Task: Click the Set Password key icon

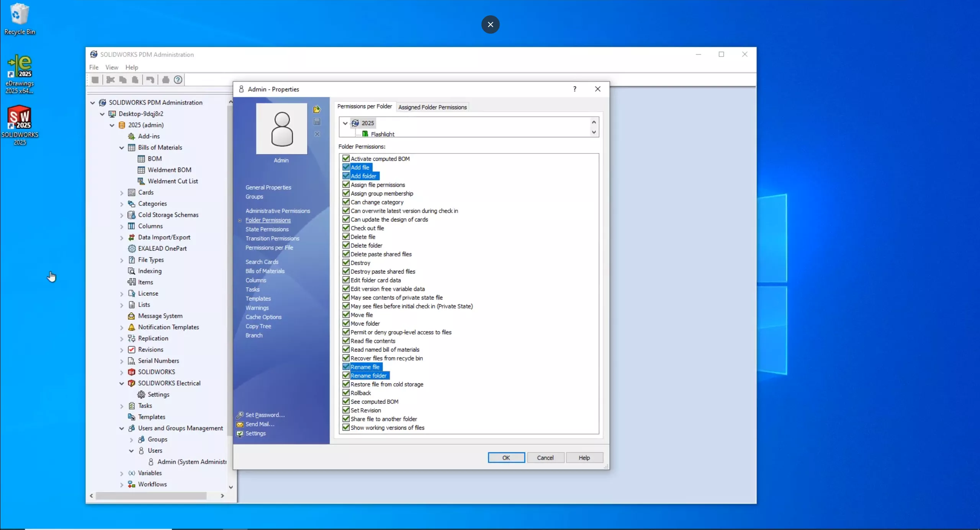Action: 240,415
